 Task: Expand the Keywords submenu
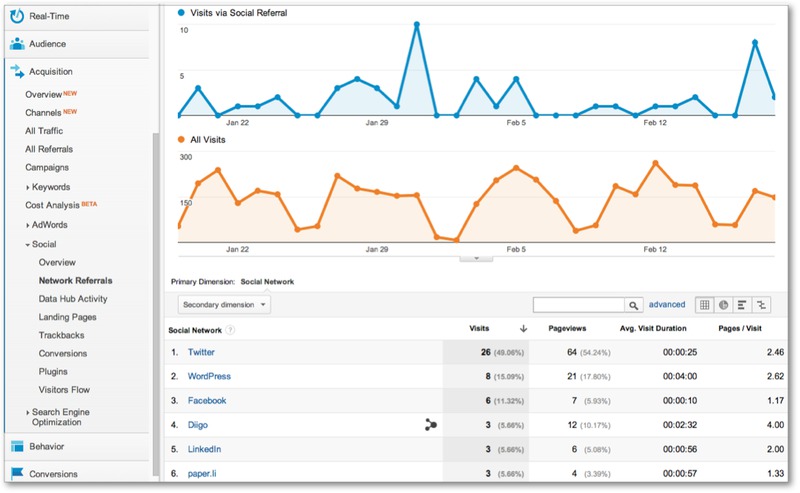[x=27, y=187]
